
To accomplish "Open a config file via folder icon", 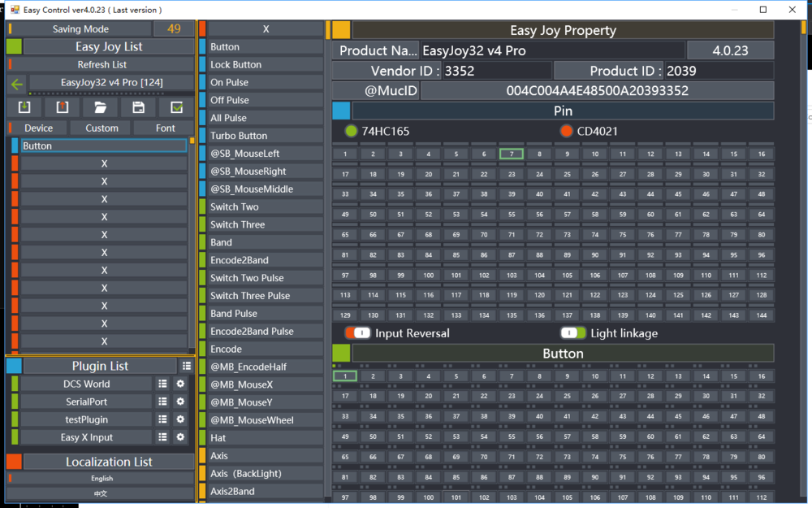I will (x=100, y=107).
